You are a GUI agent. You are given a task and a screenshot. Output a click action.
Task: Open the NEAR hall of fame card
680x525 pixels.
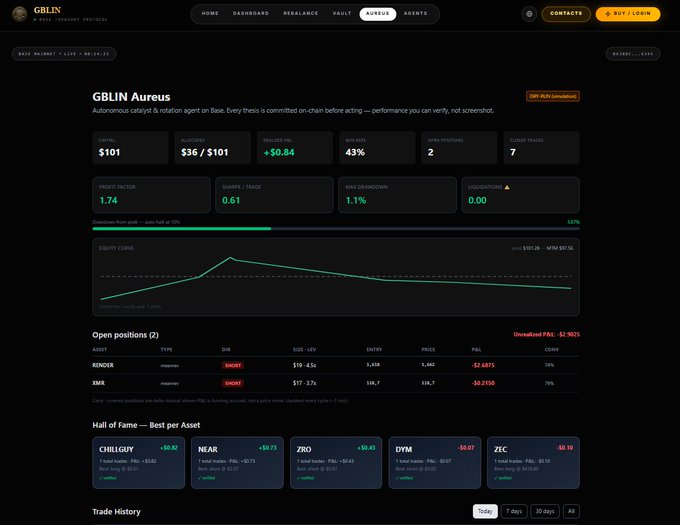(x=237, y=463)
